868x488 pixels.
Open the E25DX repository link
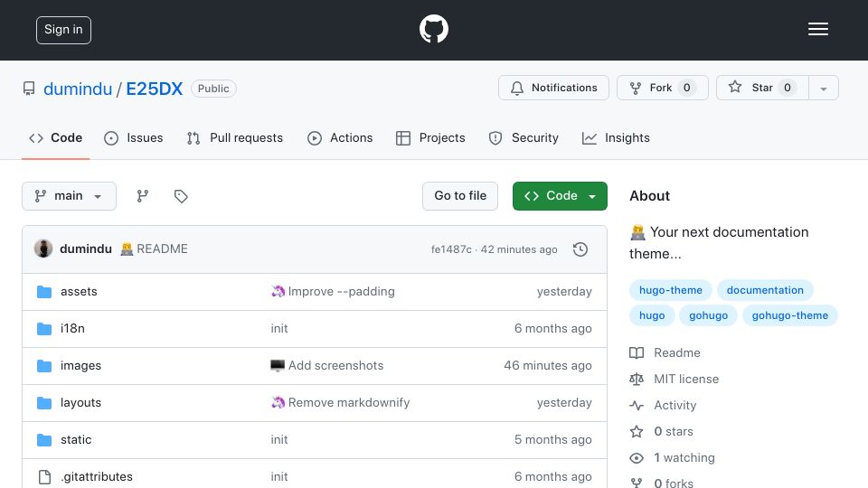pyautogui.click(x=154, y=89)
